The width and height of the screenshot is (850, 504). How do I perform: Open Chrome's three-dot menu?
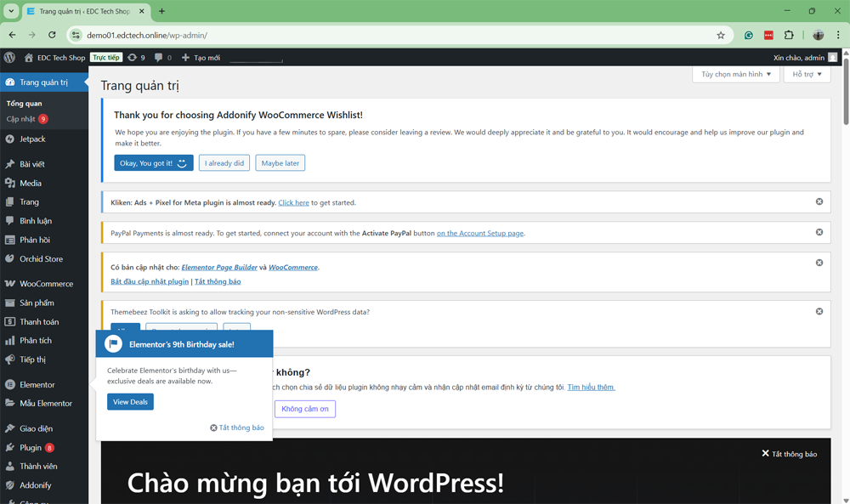click(838, 35)
